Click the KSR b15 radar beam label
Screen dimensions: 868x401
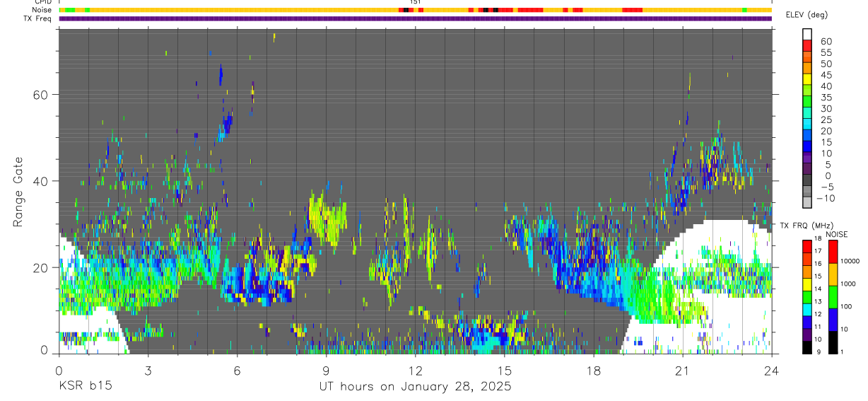[84, 387]
